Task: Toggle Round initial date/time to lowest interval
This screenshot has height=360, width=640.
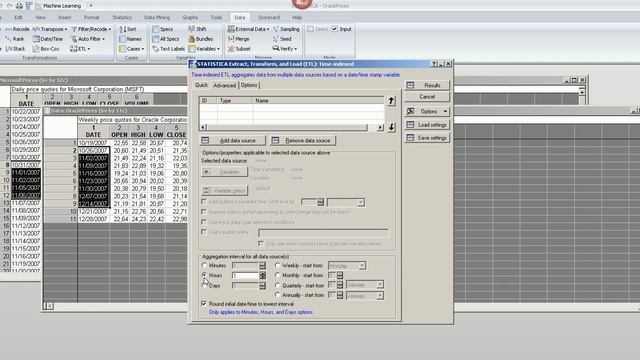Action: [204, 304]
